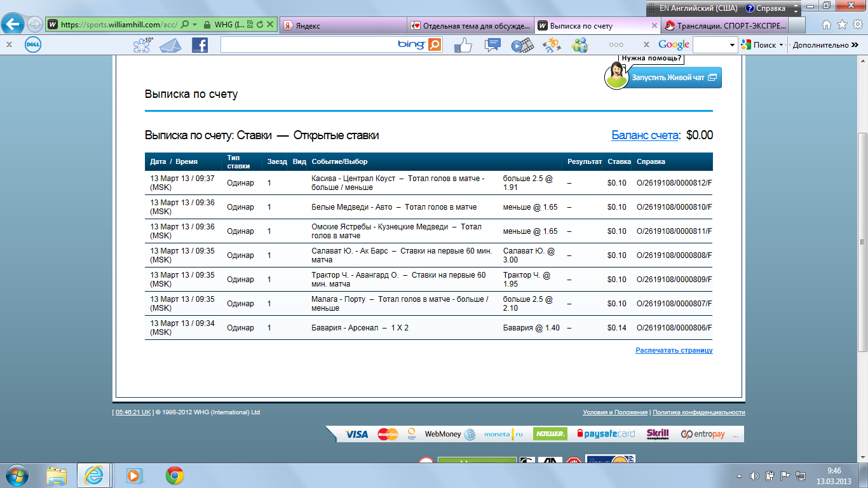Refresh the page using the address bar icon
Screen dimensions: 868x488
point(260,25)
